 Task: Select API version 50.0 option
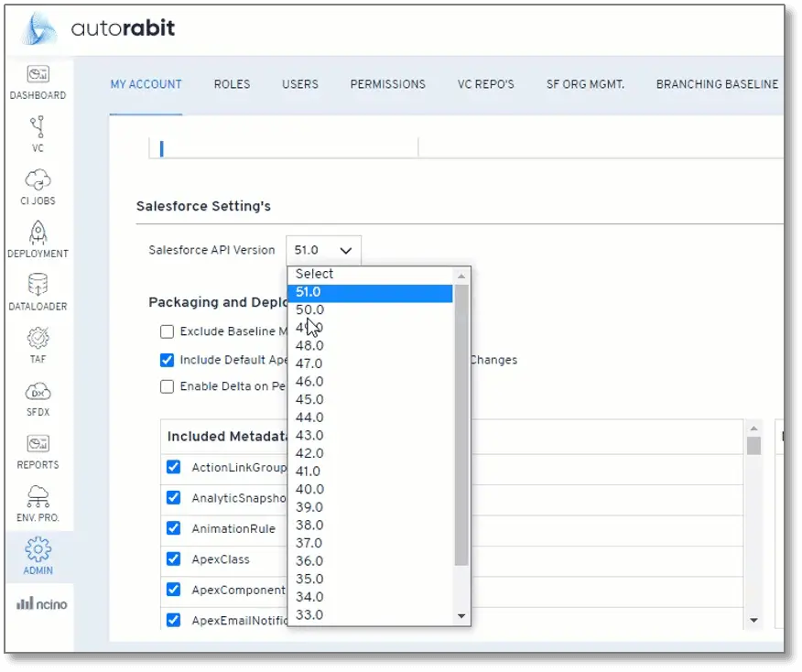pos(370,310)
